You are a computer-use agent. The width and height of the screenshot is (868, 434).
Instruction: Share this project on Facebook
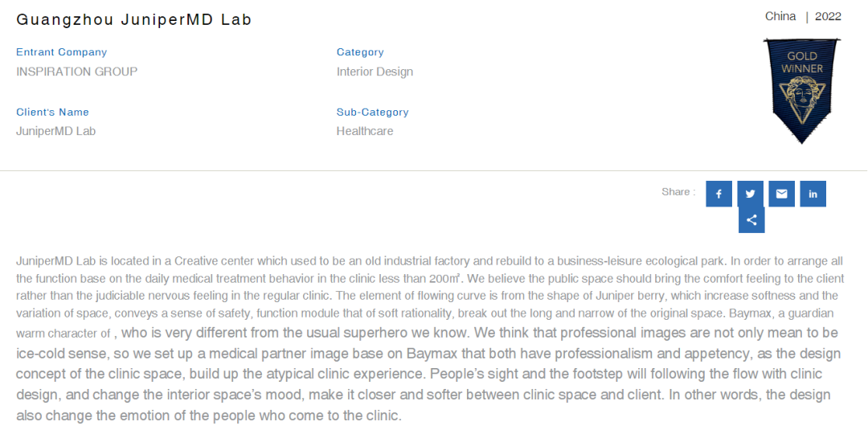coord(719,194)
